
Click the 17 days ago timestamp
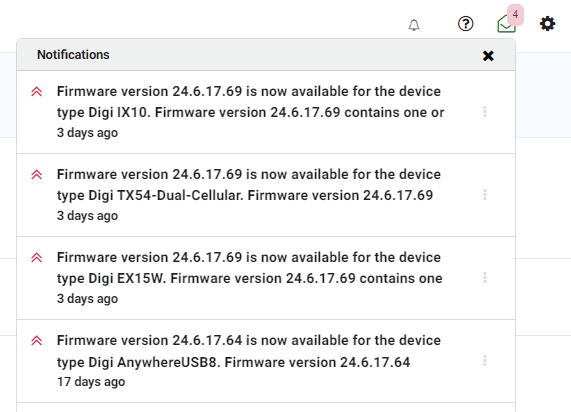(91, 382)
